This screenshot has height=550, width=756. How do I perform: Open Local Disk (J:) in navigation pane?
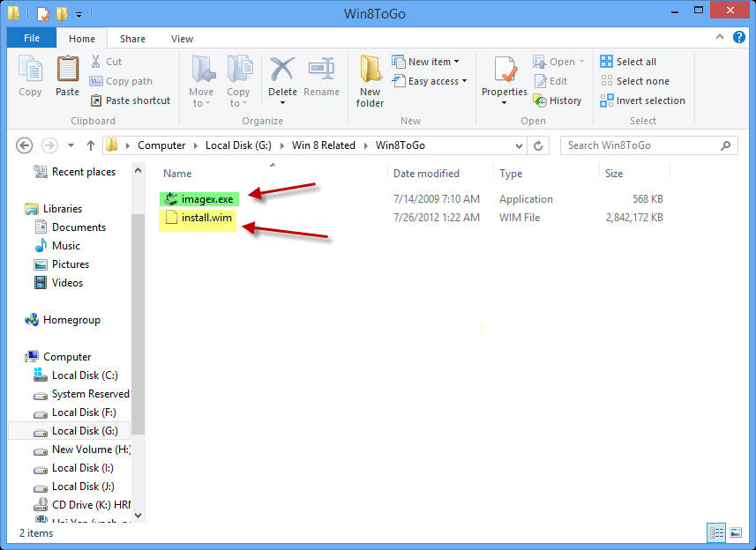(x=74, y=487)
